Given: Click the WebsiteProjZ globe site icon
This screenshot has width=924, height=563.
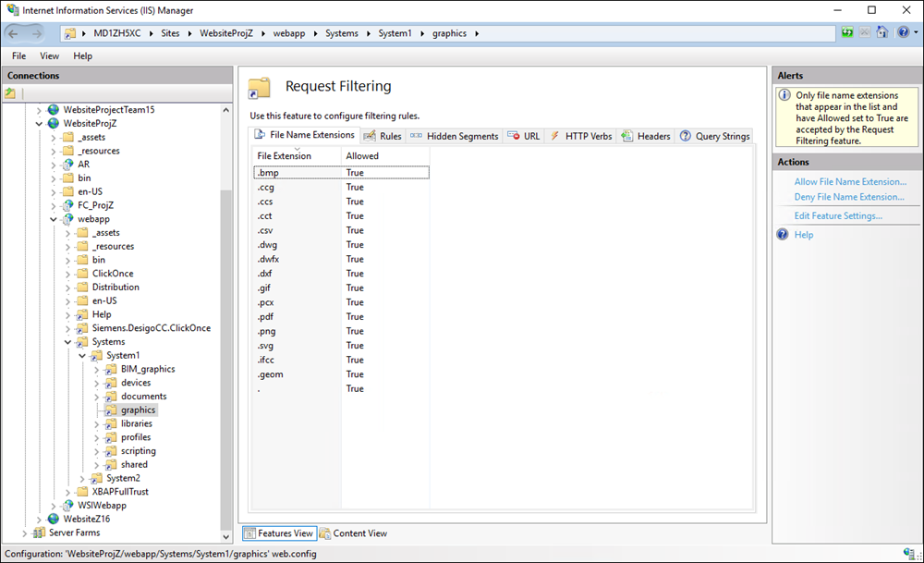Looking at the screenshot, I should (54, 123).
